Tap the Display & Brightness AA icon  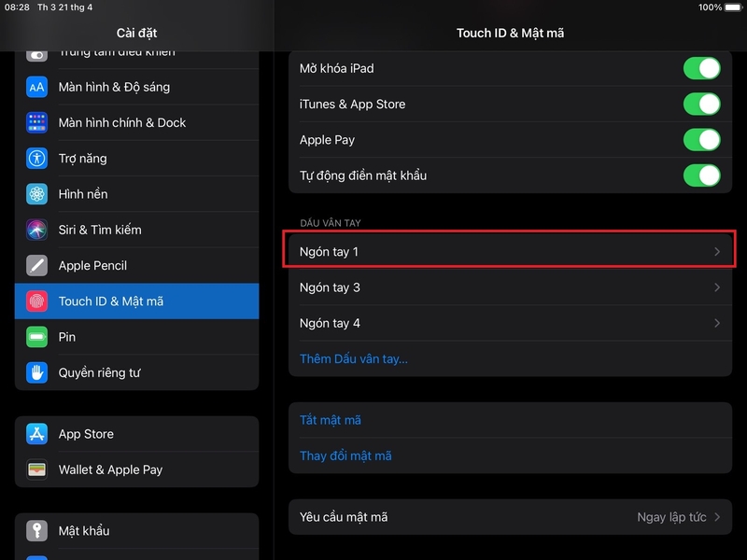pyautogui.click(x=36, y=87)
